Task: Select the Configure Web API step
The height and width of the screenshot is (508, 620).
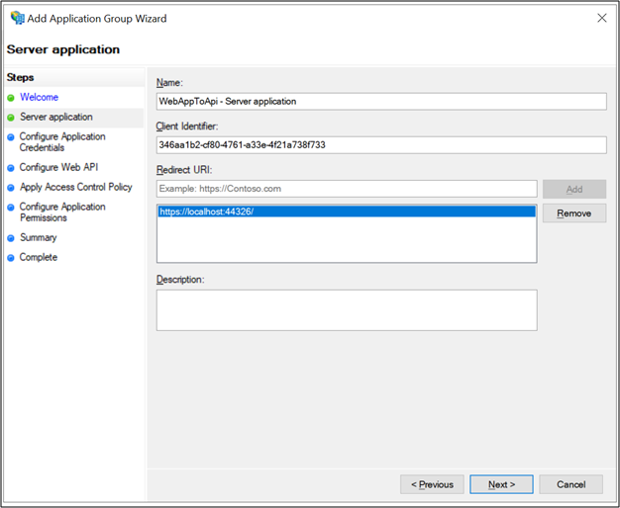Action: [x=59, y=167]
